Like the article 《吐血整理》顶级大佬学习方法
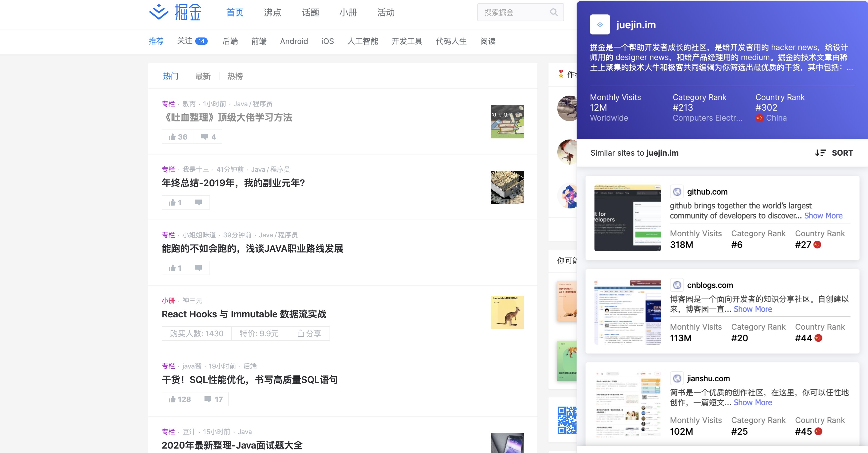Screen dimensions: 868x453 tap(177, 137)
